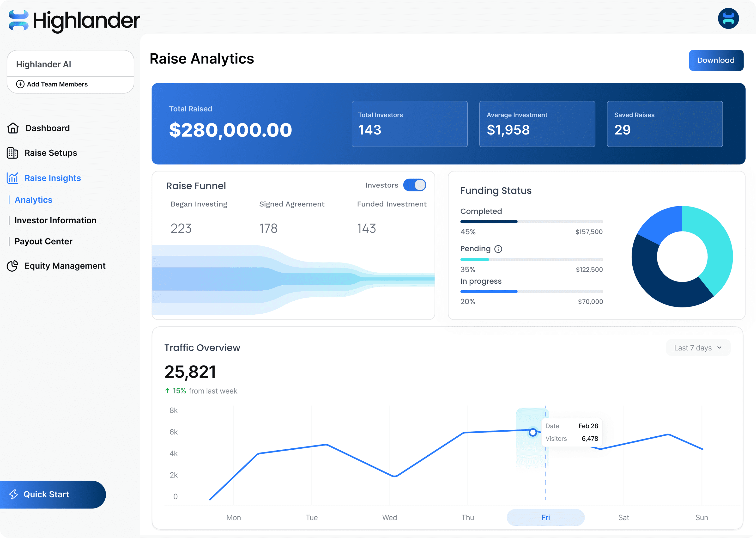Click the Traffic Overview heading
Image resolution: width=756 pixels, height=538 pixels.
pos(202,348)
